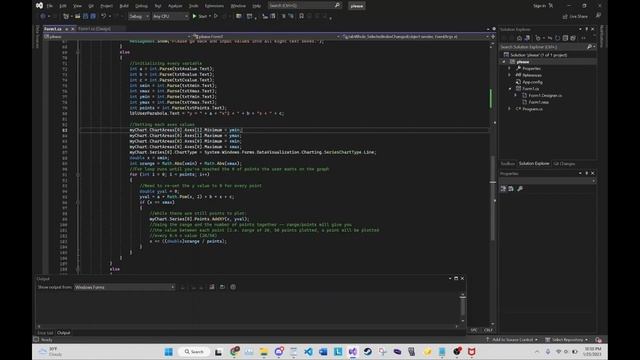Click the New Item toolbar icon

(x=66, y=16)
